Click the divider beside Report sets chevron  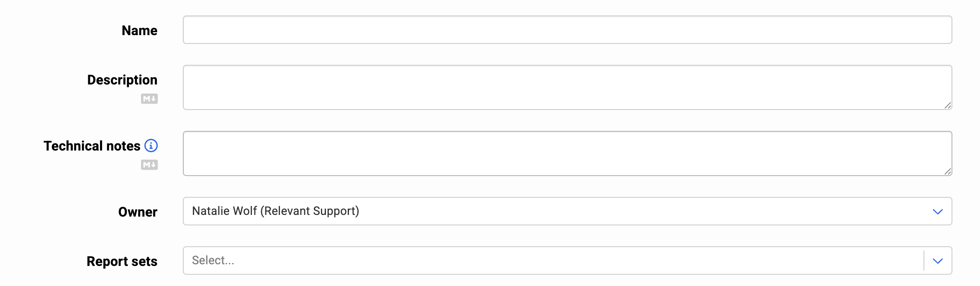pos(924,260)
